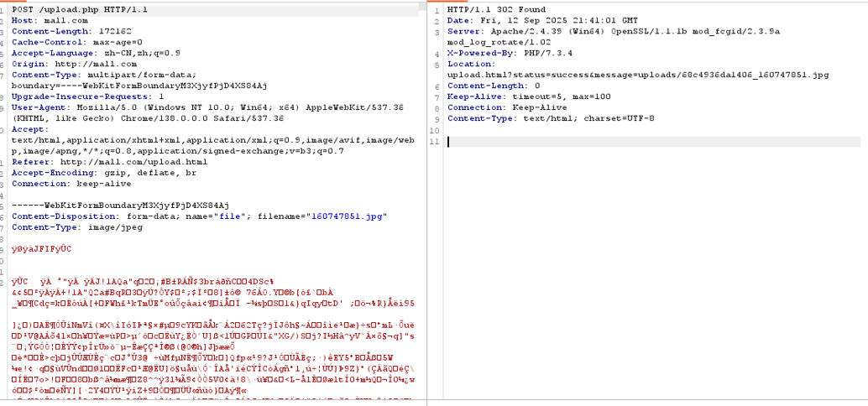This screenshot has height=406, width=868.
Task: Select the "Host: mall.com" header line
Action: pyautogui.click(x=50, y=20)
